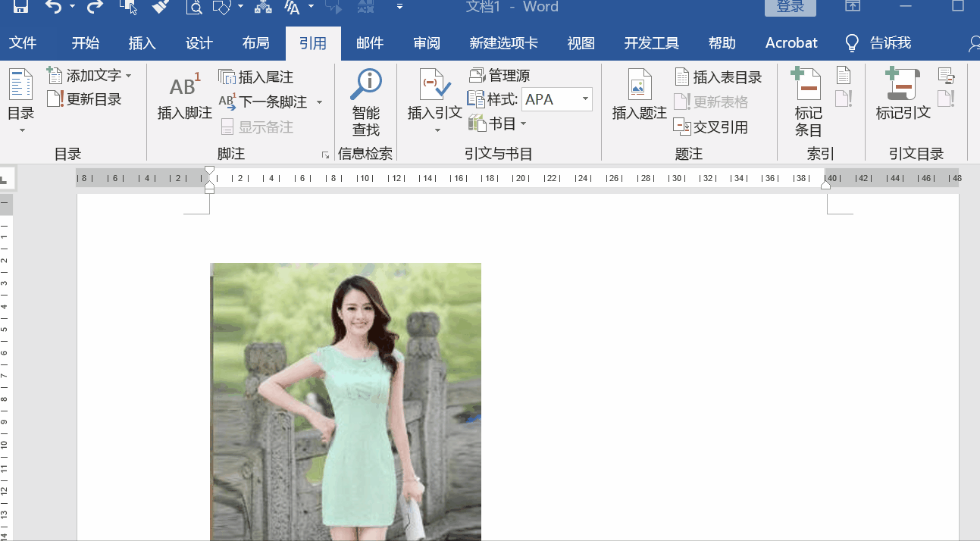Open the 文件 tab

coord(23,43)
